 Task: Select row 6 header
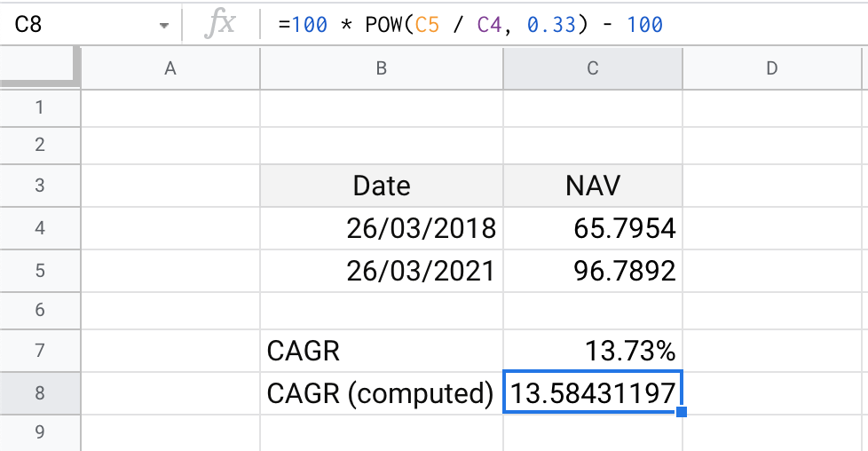(x=40, y=310)
